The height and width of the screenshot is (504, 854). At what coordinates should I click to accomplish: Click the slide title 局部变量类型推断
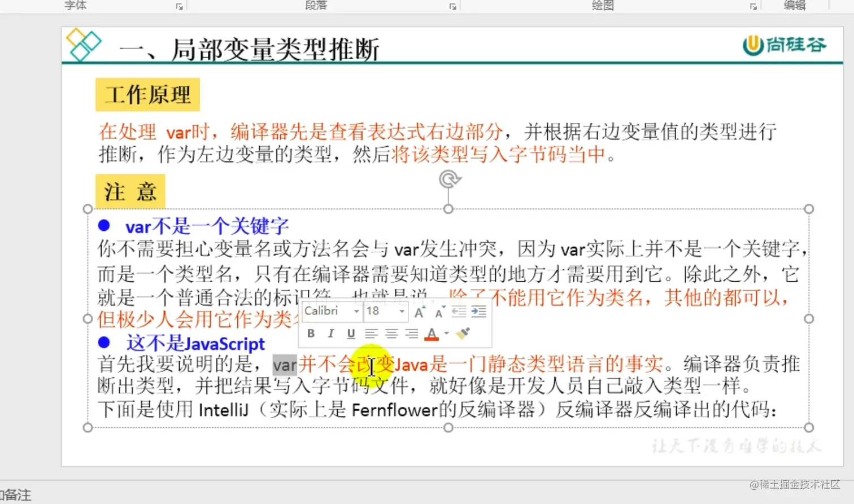(x=276, y=50)
